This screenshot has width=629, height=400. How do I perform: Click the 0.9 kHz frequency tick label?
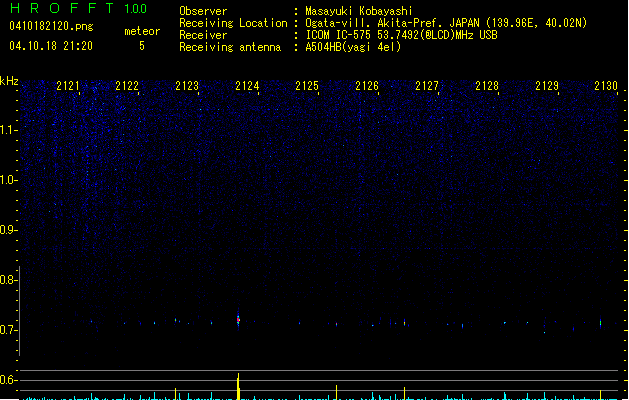tap(8, 230)
